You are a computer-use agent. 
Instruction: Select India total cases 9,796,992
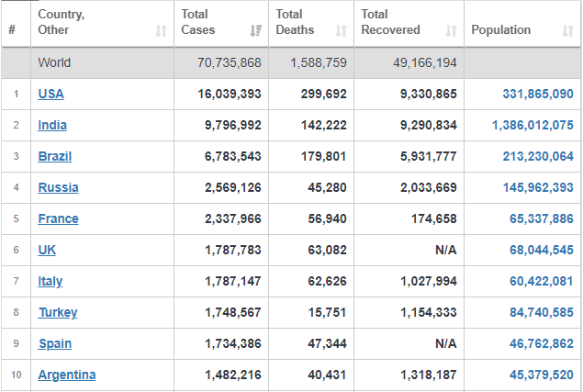233,125
